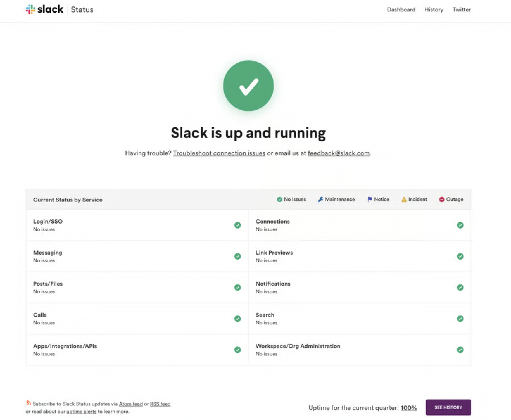Click the Maintenance wrench legend icon

[x=320, y=199]
